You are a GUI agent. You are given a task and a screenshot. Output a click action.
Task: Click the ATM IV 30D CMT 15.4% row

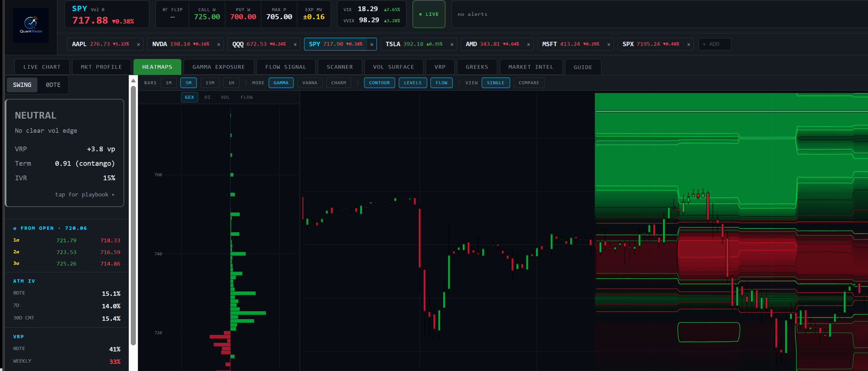(67, 318)
